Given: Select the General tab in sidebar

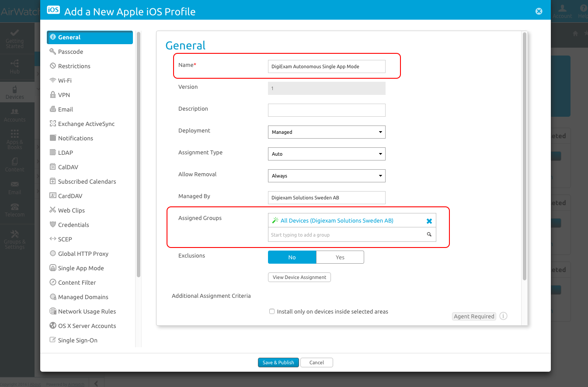Looking at the screenshot, I should click(x=90, y=37).
